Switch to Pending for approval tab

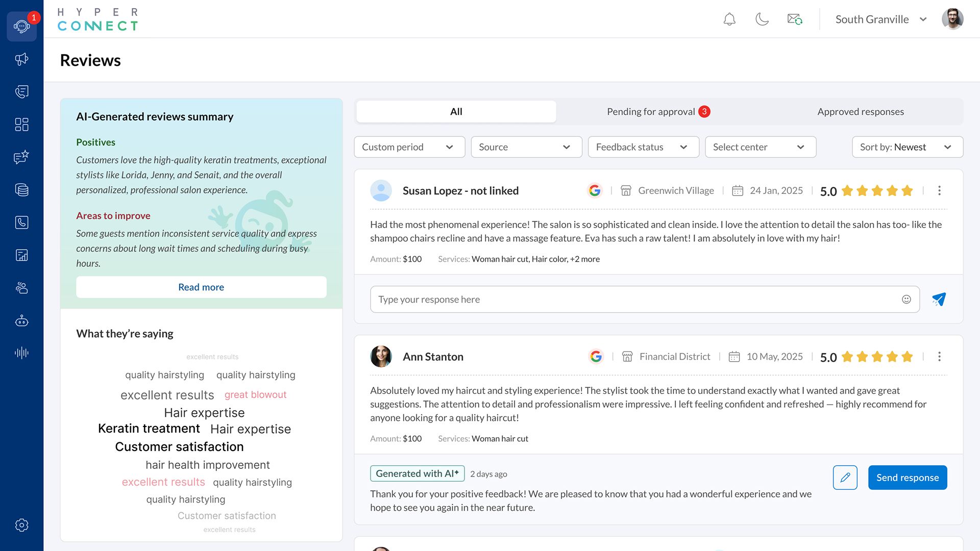657,112
